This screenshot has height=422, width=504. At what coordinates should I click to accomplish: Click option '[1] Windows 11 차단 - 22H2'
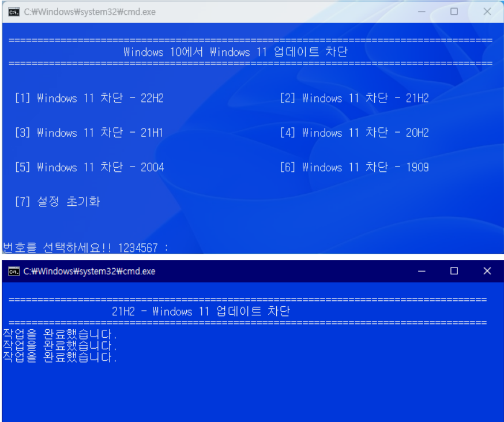coord(89,97)
